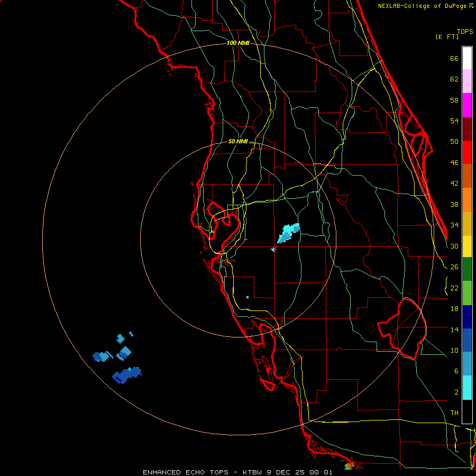Click the 100 NMI range ring label
476x476 pixels.
click(x=238, y=43)
